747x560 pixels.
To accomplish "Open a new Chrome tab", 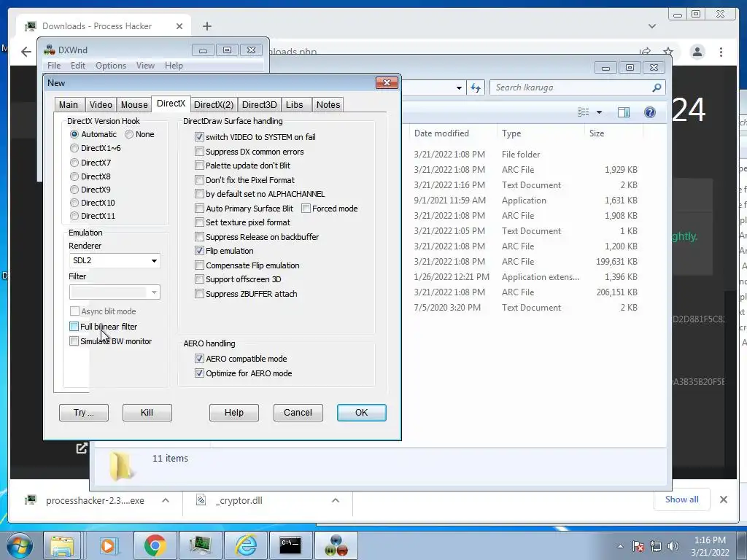I will click(x=206, y=26).
